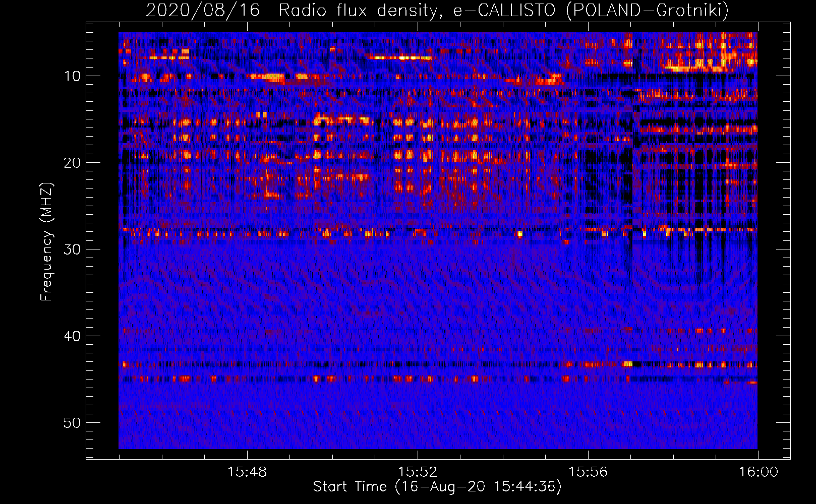Click the plot title 'Radio flux density, e-CALLISTO (POLAND-Grotniki)'
The image size is (816, 504).
[x=503, y=10]
